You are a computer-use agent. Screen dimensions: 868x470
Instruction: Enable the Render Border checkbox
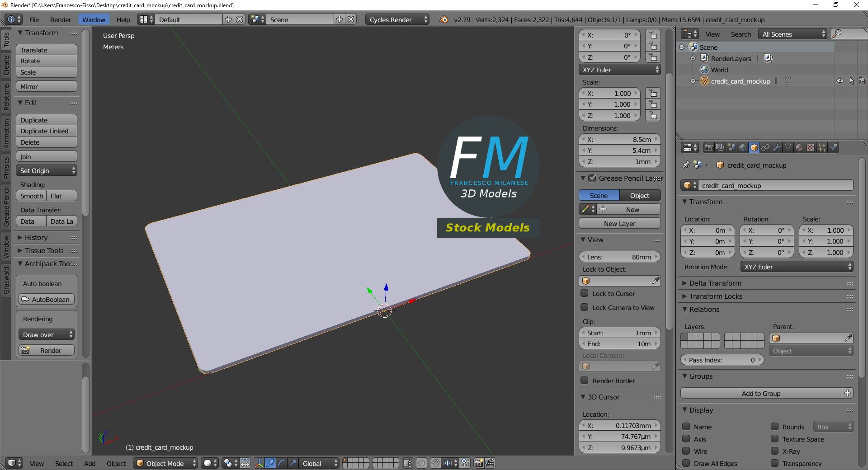click(x=585, y=381)
